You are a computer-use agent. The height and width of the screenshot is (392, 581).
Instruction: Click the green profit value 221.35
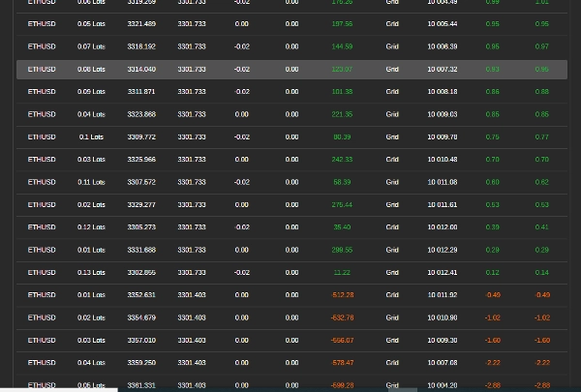click(x=342, y=114)
